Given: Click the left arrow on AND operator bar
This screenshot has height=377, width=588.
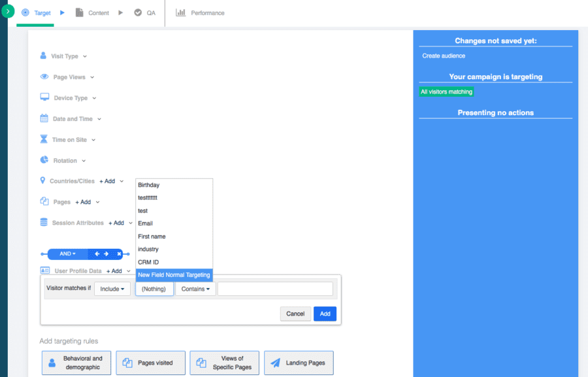Looking at the screenshot, I should (97, 254).
